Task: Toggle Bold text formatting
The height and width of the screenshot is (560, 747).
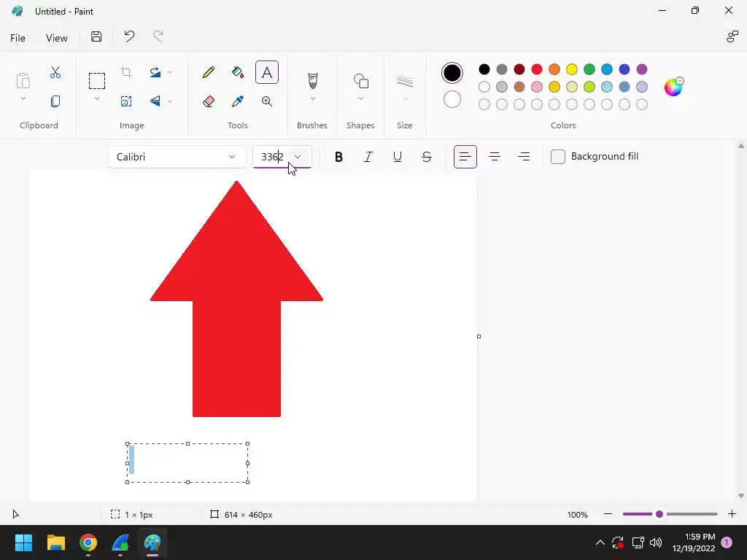Action: pos(338,157)
